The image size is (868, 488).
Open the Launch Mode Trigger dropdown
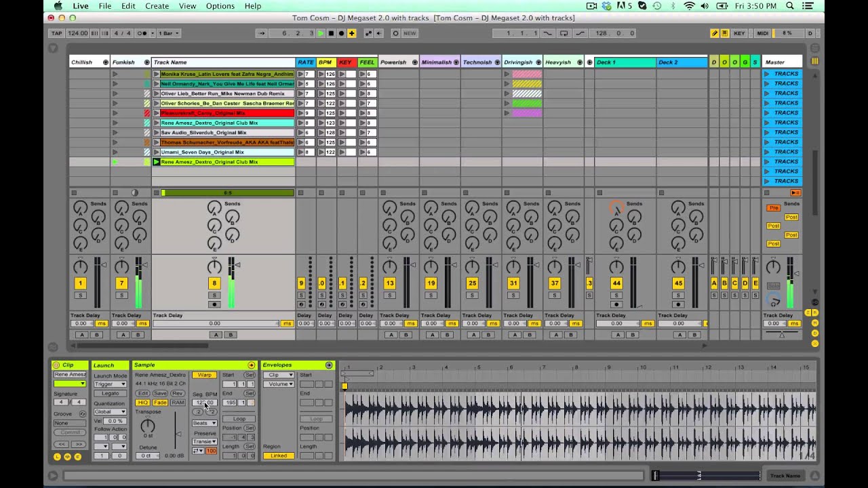click(110, 384)
